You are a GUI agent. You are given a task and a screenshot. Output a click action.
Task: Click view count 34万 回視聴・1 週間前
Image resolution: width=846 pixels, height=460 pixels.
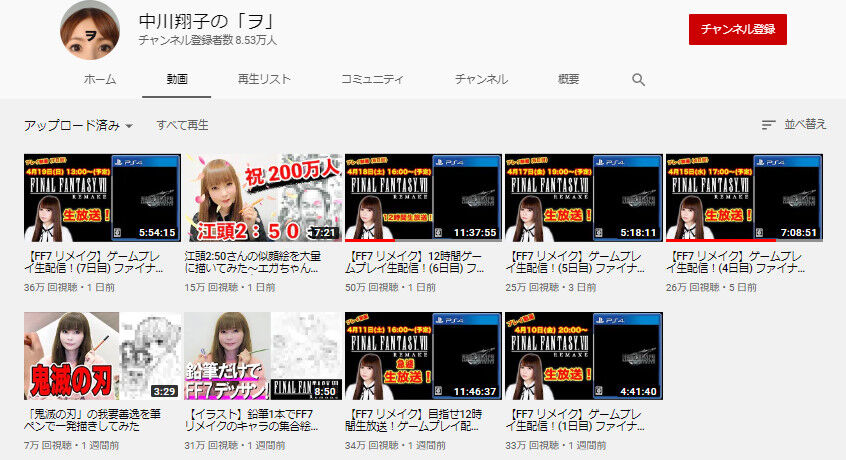395,445
